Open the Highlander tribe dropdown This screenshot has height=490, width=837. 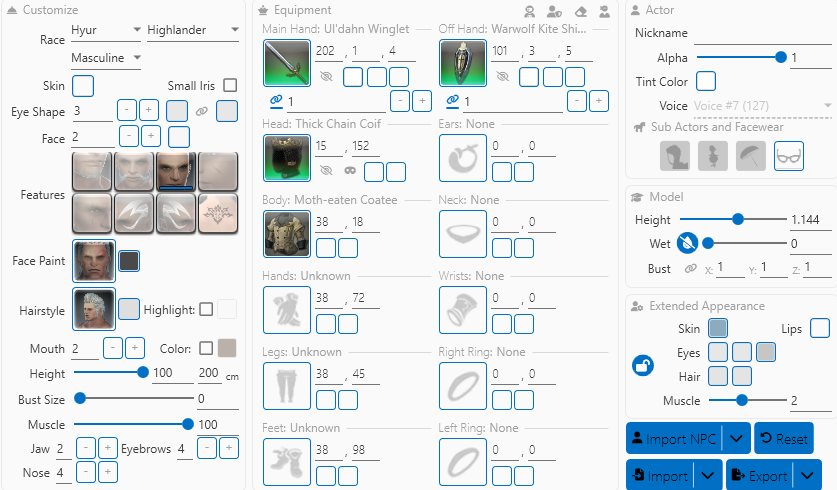tap(193, 30)
